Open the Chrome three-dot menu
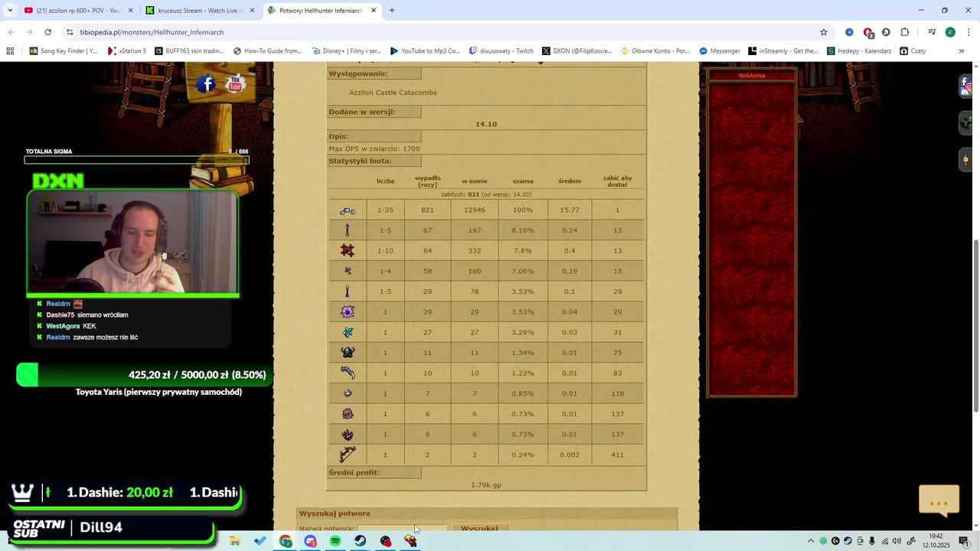The height and width of the screenshot is (551, 980). 969,32
